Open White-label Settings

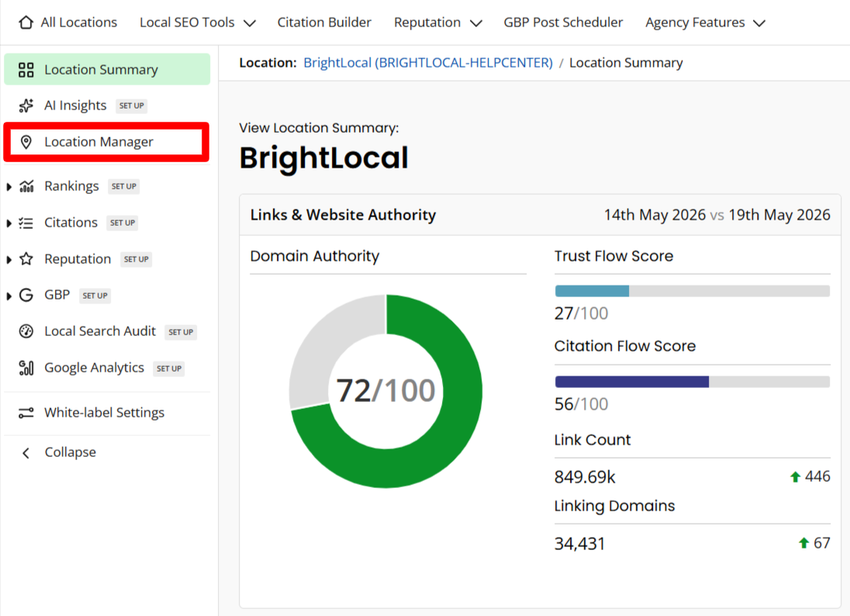click(x=104, y=412)
